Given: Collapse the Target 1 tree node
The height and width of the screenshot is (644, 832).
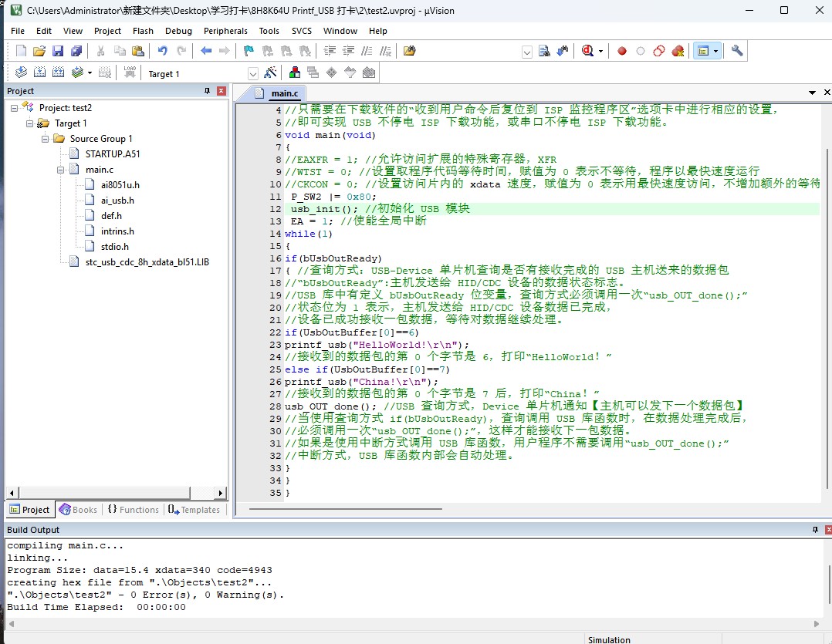Looking at the screenshot, I should pos(29,123).
